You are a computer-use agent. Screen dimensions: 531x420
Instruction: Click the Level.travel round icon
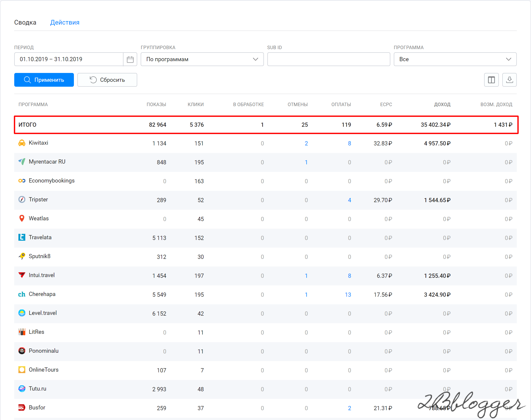tap(22, 313)
